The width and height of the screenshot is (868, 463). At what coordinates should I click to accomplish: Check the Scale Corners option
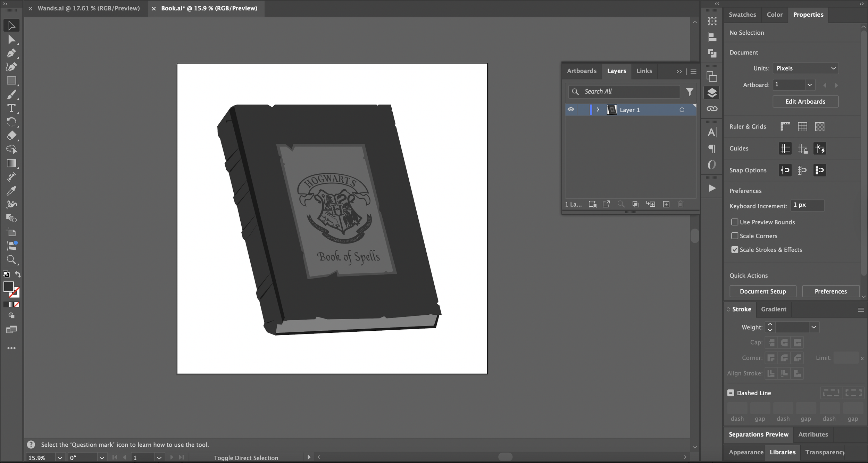click(x=735, y=236)
